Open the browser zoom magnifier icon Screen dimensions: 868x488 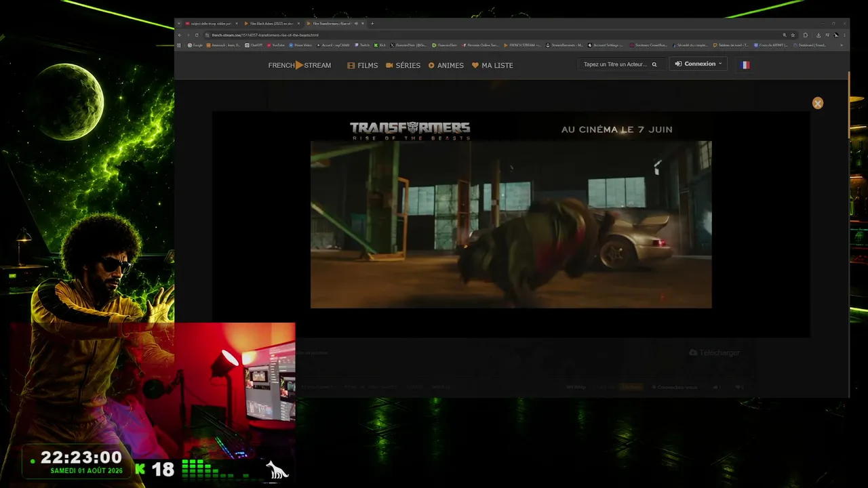(x=785, y=35)
